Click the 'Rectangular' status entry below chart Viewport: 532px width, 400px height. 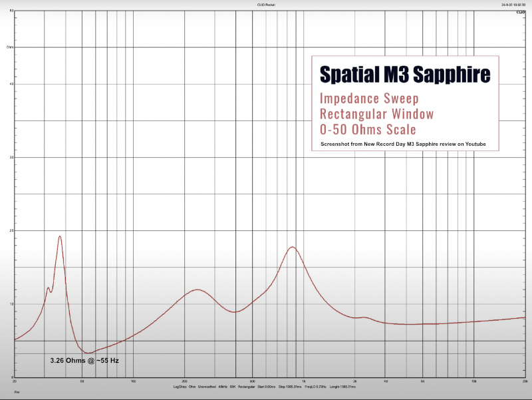tap(246, 387)
